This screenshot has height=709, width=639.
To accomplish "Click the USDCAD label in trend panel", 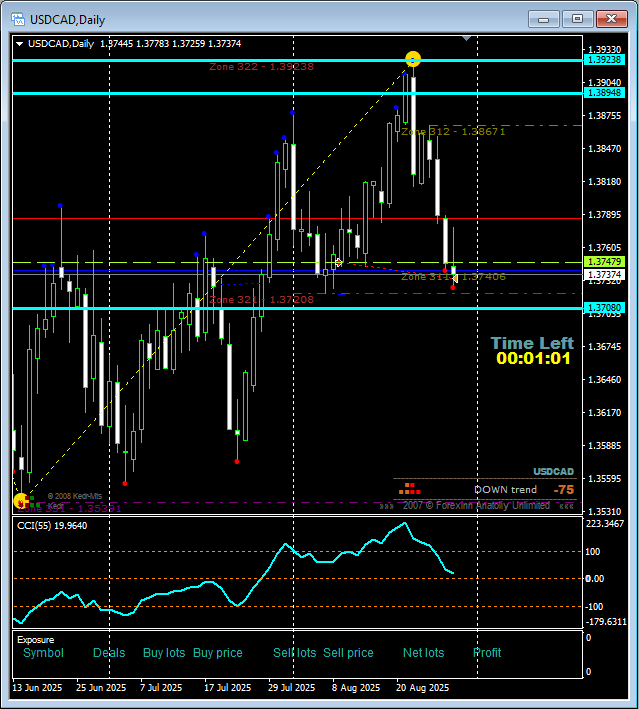I will pyautogui.click(x=553, y=472).
